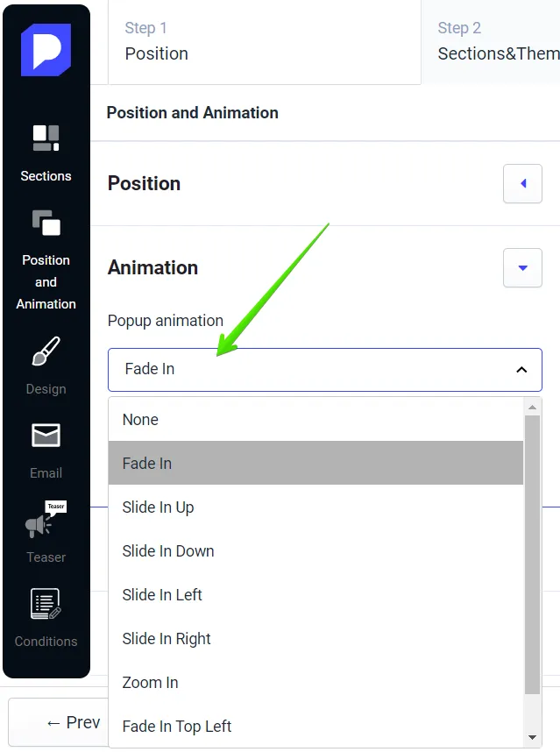Collapse the Animation section dropdown arrow
The width and height of the screenshot is (560, 752).
point(522,268)
